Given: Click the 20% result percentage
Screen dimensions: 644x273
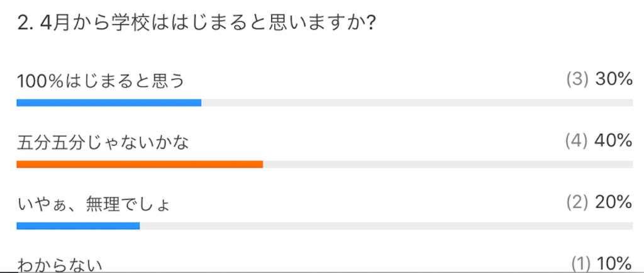Looking at the screenshot, I should [x=613, y=203].
